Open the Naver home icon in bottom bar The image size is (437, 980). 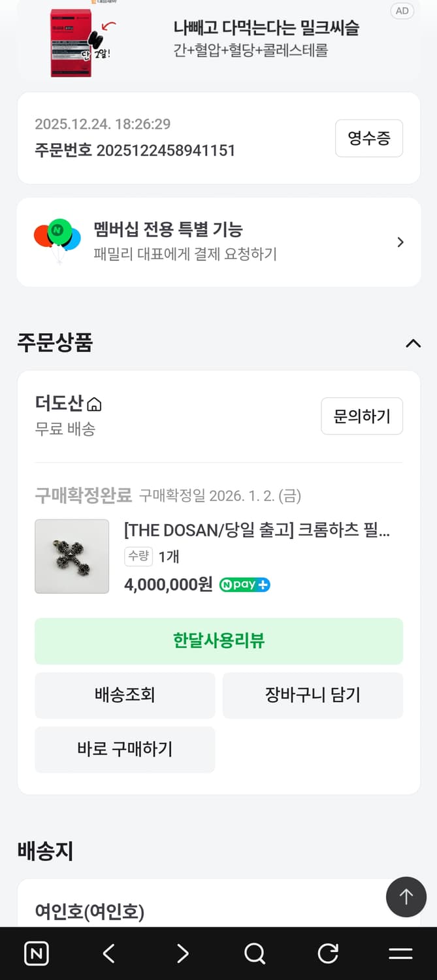[37, 953]
